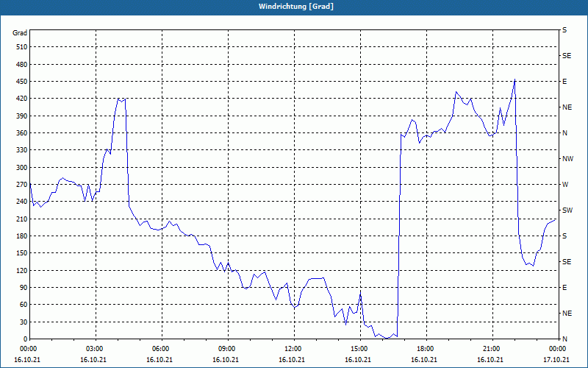588x368 pixels.
Task: Click the 03:00 time axis label
Action: point(95,348)
